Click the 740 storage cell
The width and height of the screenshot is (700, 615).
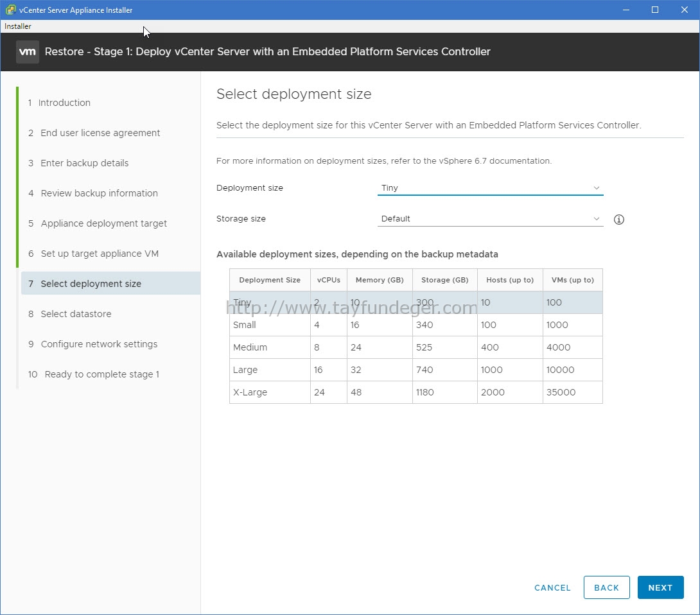444,370
